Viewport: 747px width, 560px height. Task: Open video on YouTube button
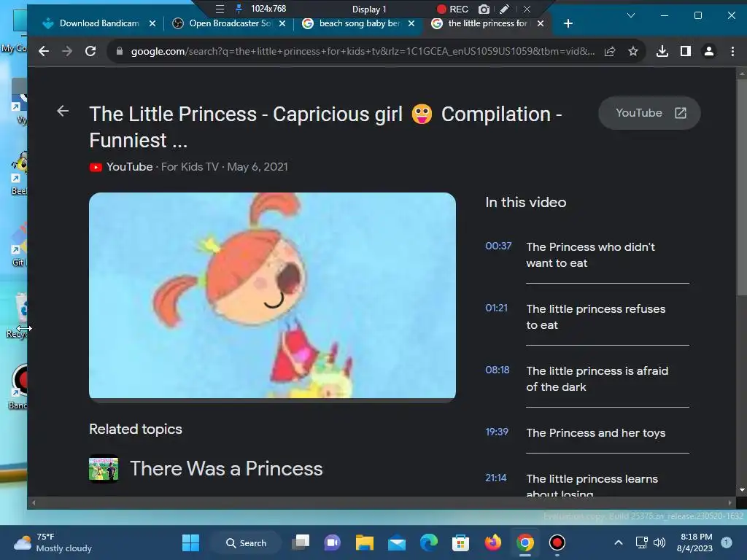point(649,113)
